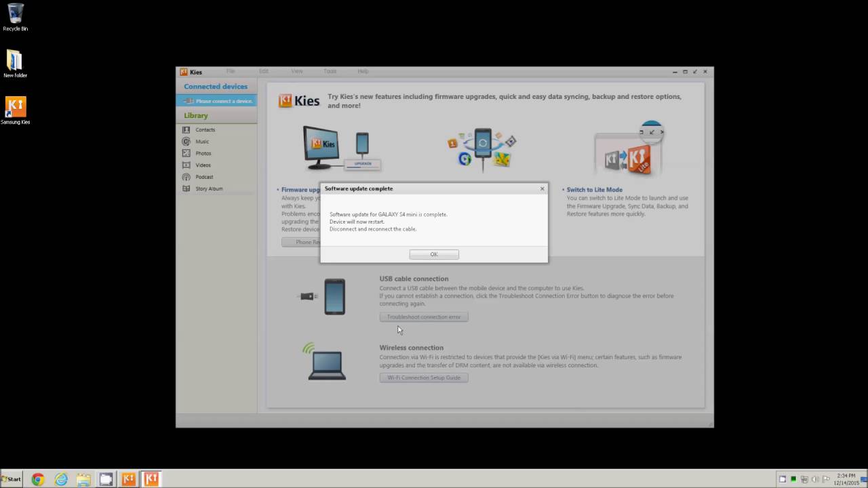Viewport: 868px width, 488px height.
Task: Open File Explorer from the taskbar
Action: click(83, 479)
